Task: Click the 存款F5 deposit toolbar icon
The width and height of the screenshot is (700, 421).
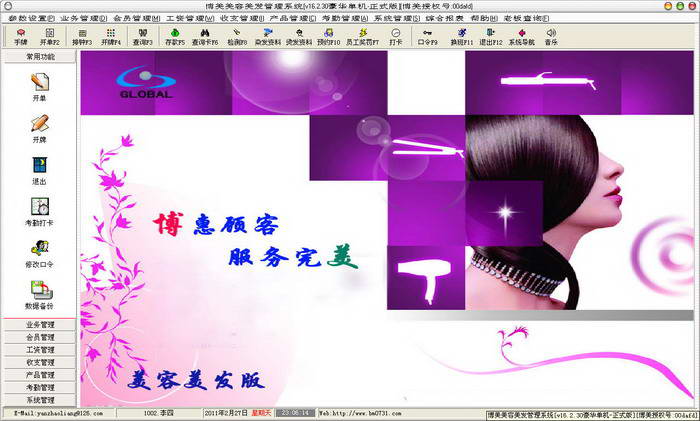Action: 174,37
